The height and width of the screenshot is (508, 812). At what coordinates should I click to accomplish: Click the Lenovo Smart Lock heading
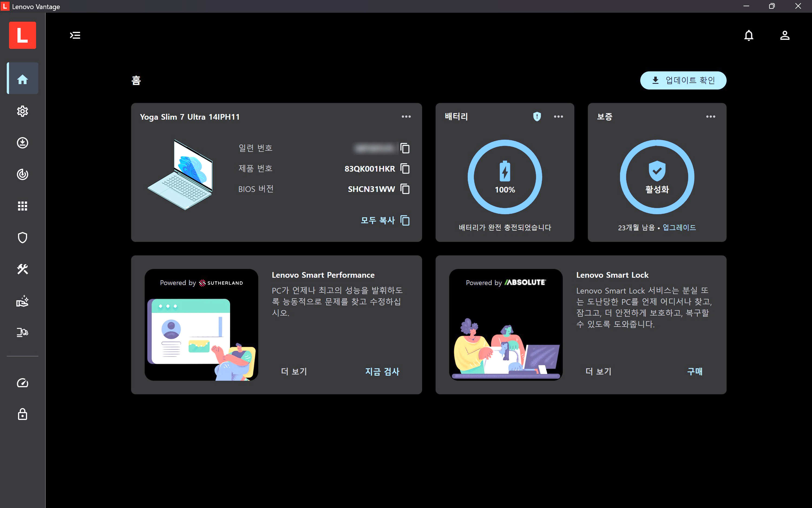pos(612,275)
